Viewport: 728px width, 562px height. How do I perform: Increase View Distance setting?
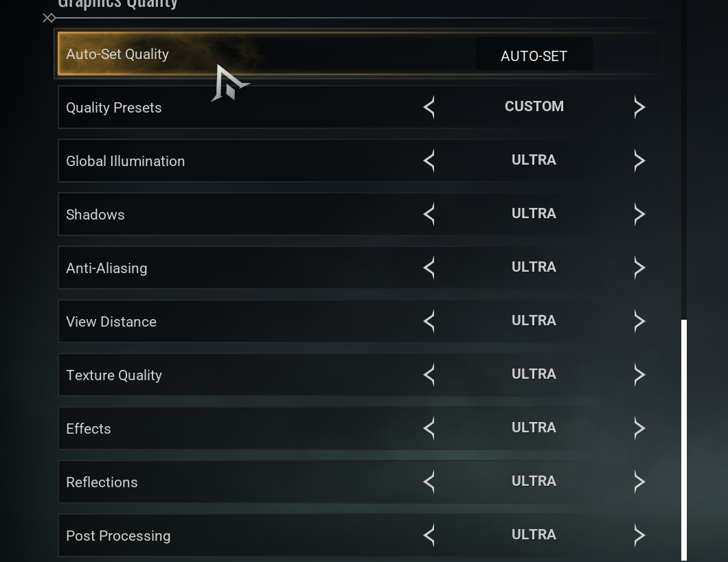coord(639,321)
